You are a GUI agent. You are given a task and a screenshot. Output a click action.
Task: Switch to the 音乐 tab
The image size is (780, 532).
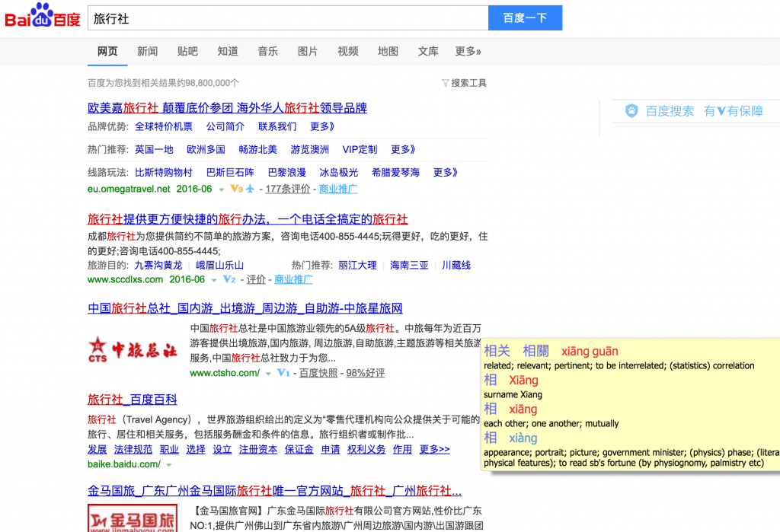(x=267, y=51)
